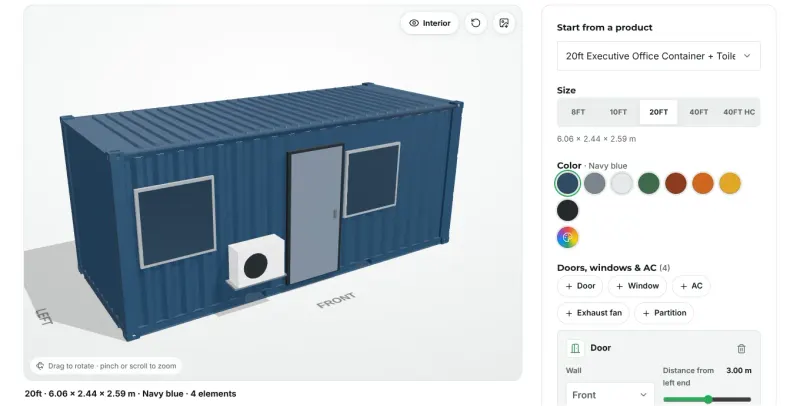Add an AC element
Image resolution: width=800 pixels, height=406 pixels.
click(x=691, y=286)
